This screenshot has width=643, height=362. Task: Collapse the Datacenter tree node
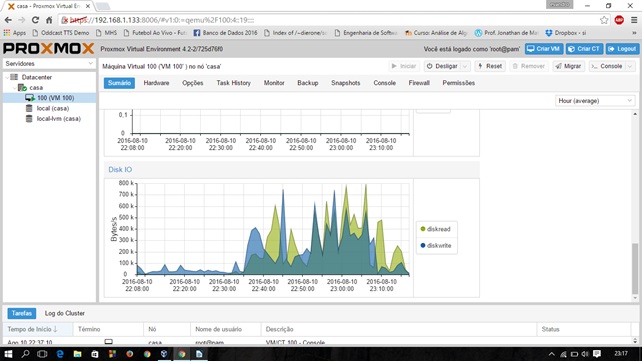point(7,77)
